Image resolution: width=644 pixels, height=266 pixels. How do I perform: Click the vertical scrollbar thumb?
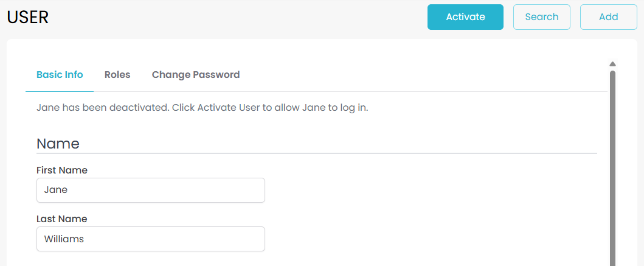[612, 164]
